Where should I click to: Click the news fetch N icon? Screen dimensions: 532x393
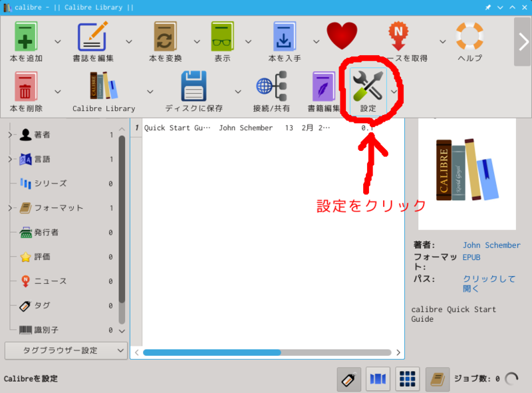pos(398,36)
